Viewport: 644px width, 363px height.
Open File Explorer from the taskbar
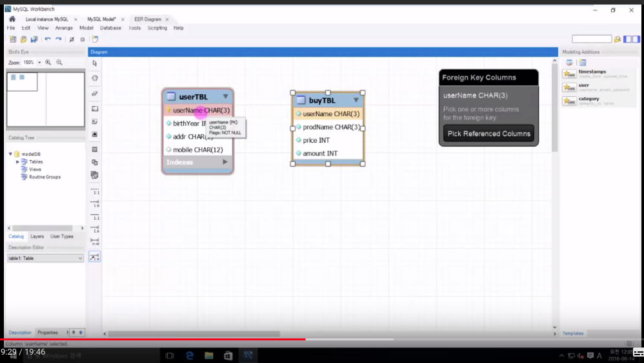click(x=209, y=355)
